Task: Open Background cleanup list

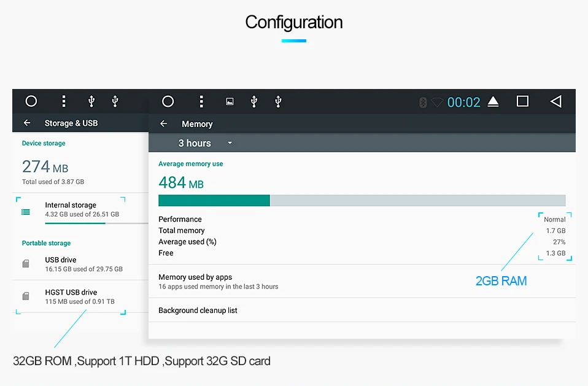Action: [x=362, y=311]
